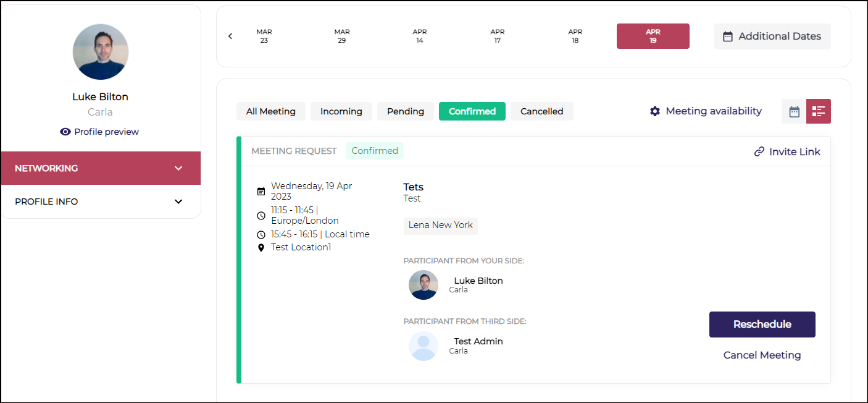Select the Confirmed filter
Viewport: 868px width, 403px height.
click(x=472, y=111)
